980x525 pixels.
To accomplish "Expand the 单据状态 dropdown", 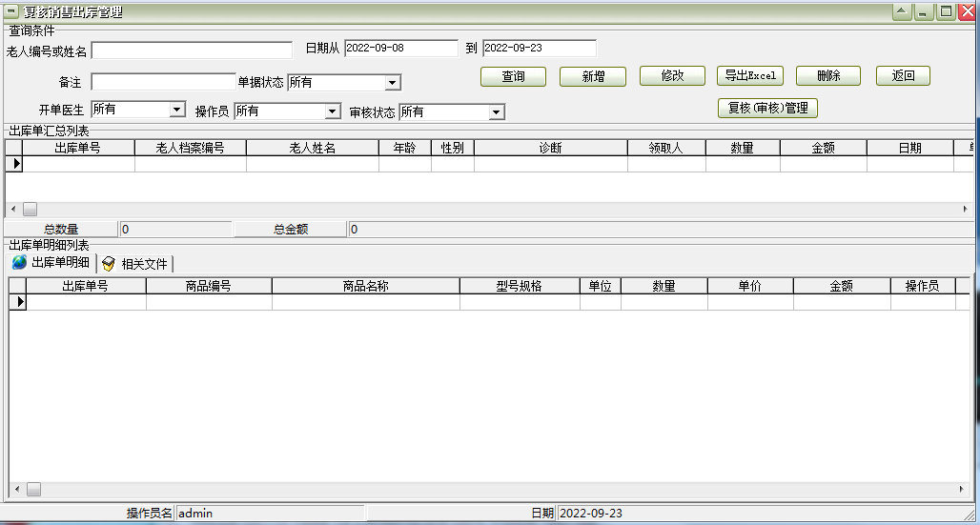I will pyautogui.click(x=393, y=83).
